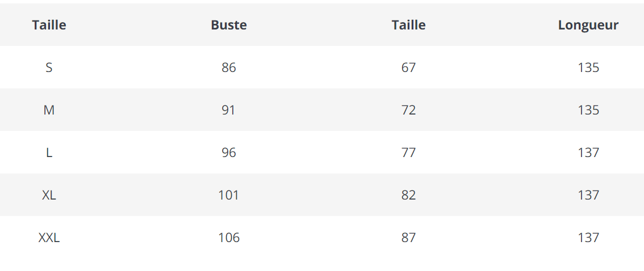Click bust value 86

coord(229,67)
